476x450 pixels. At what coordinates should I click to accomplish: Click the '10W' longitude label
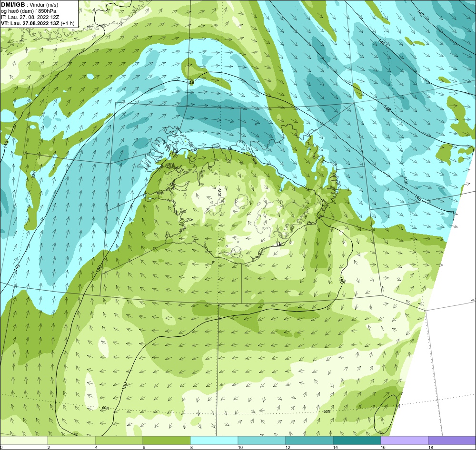pos(405,180)
